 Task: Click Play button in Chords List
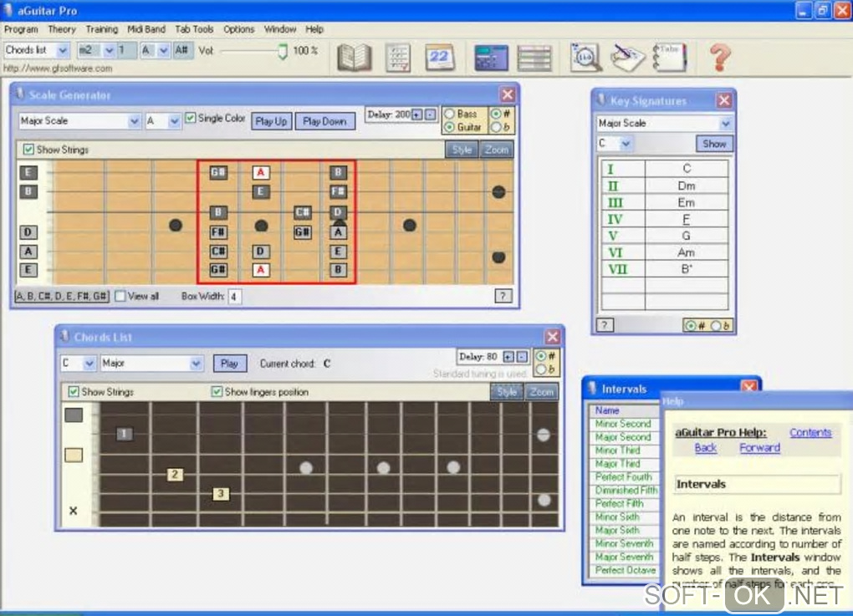pos(229,364)
